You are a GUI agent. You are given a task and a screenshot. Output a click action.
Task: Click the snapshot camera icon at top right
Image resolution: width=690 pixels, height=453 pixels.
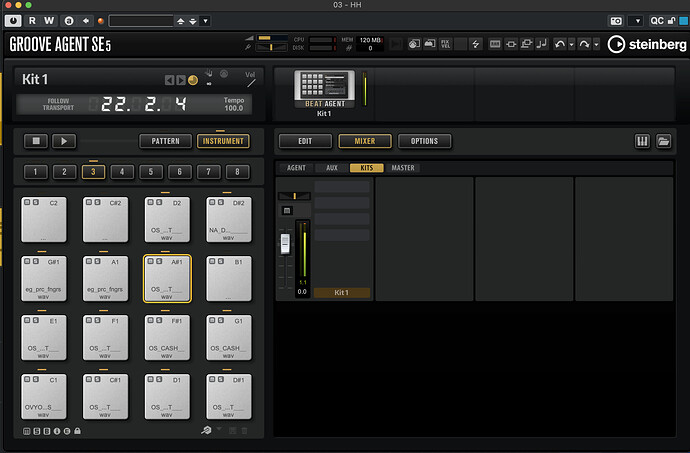click(x=616, y=21)
